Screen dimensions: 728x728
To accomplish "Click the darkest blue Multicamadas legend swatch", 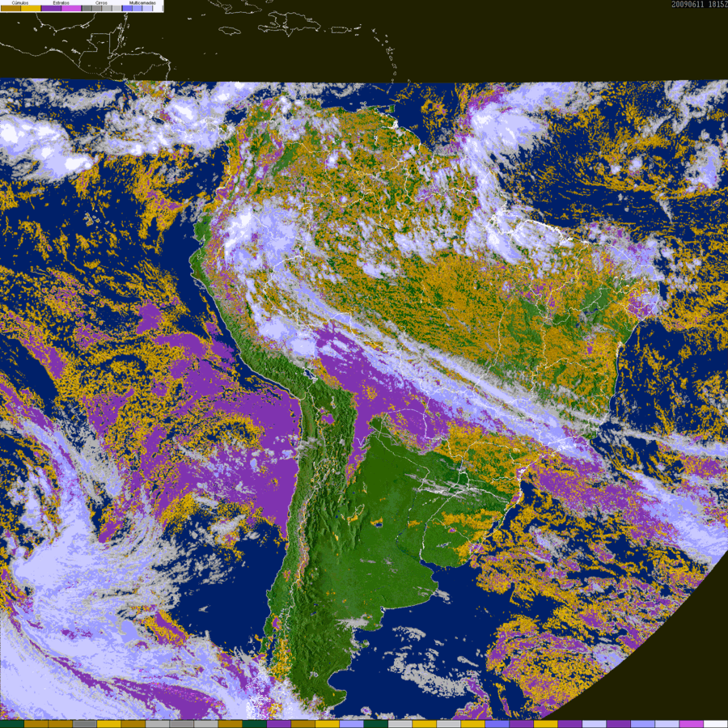I will [127, 8].
